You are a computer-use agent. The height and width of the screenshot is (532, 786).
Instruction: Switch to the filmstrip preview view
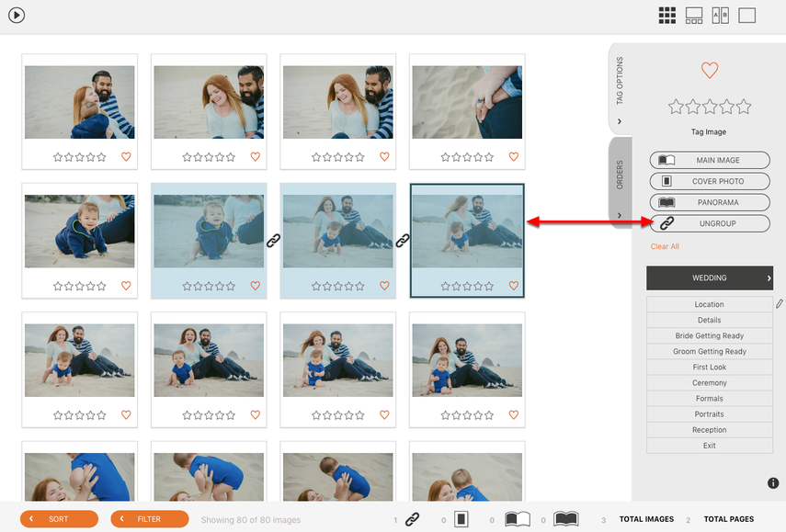694,16
